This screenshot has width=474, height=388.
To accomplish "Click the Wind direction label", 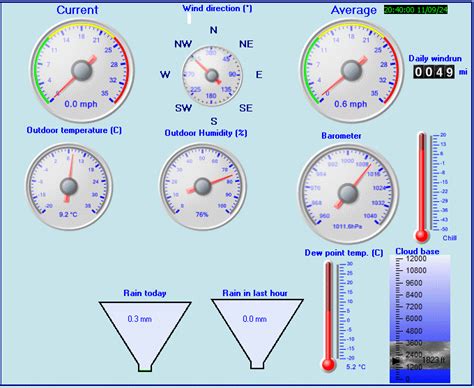I will click(217, 8).
